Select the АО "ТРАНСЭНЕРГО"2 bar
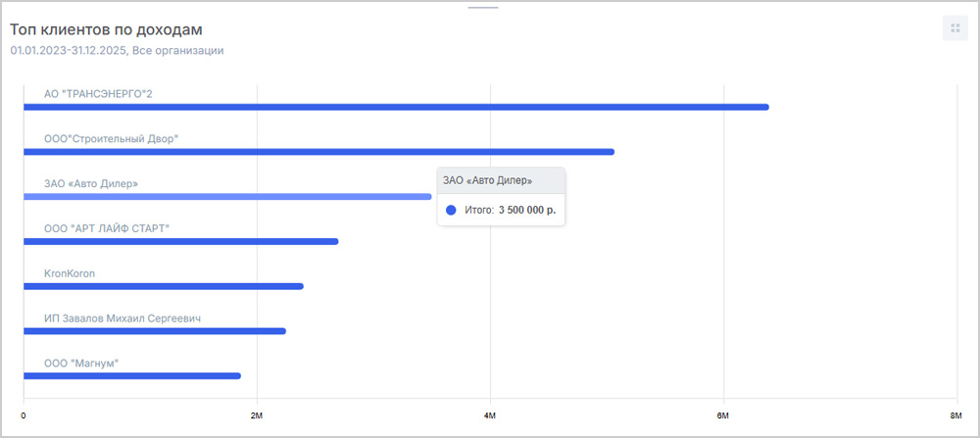The height and width of the screenshot is (438, 980). pyautogui.click(x=395, y=107)
